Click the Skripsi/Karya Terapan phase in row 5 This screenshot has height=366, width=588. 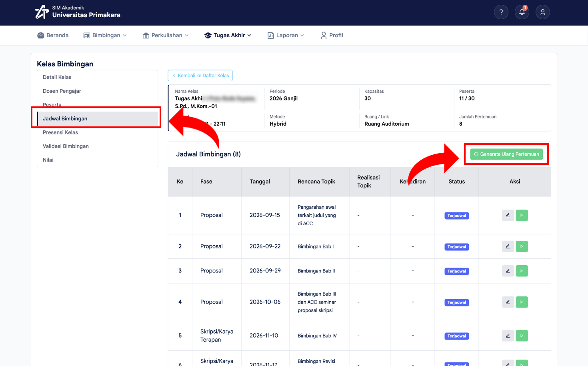click(x=217, y=336)
